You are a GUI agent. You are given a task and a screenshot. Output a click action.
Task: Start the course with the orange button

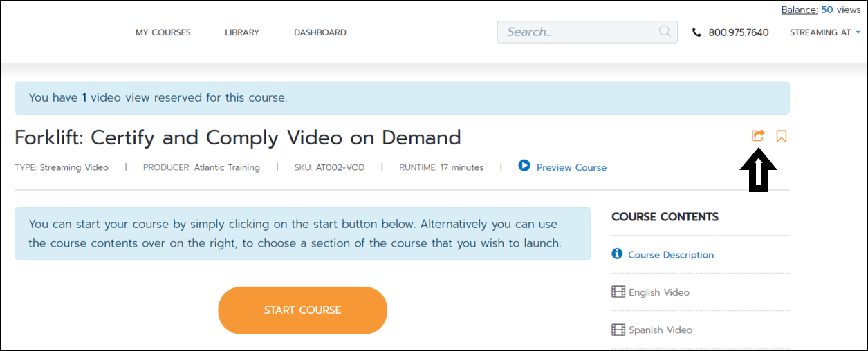[x=302, y=310]
